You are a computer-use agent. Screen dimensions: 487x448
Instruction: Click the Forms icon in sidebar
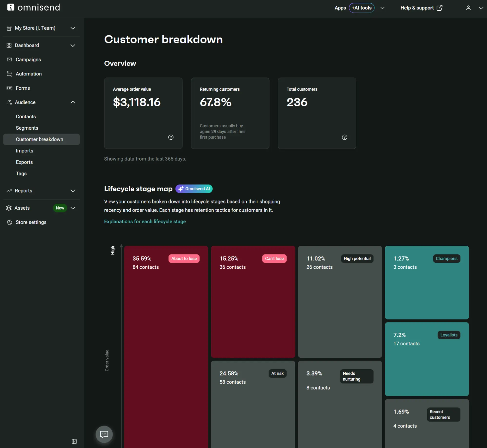[x=9, y=88]
